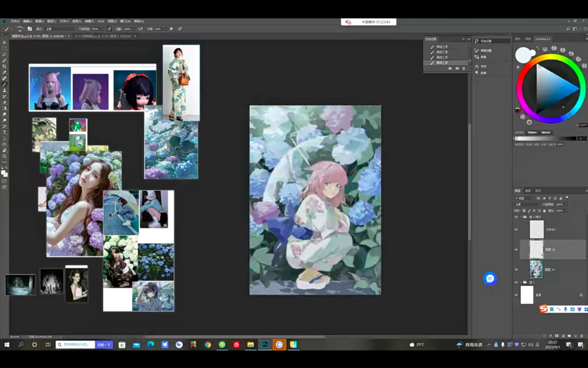Select the Move tool in the toolbar
The height and width of the screenshot is (368, 588).
pyautogui.click(x=5, y=43)
